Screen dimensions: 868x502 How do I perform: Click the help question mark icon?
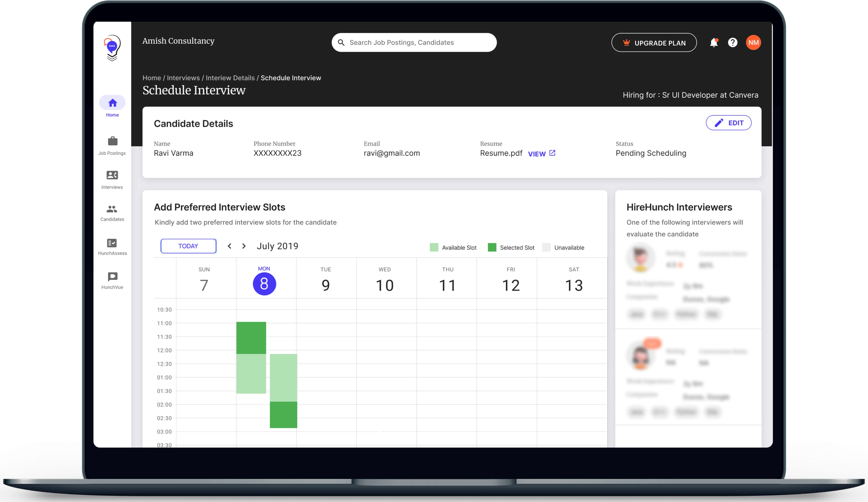pos(733,42)
